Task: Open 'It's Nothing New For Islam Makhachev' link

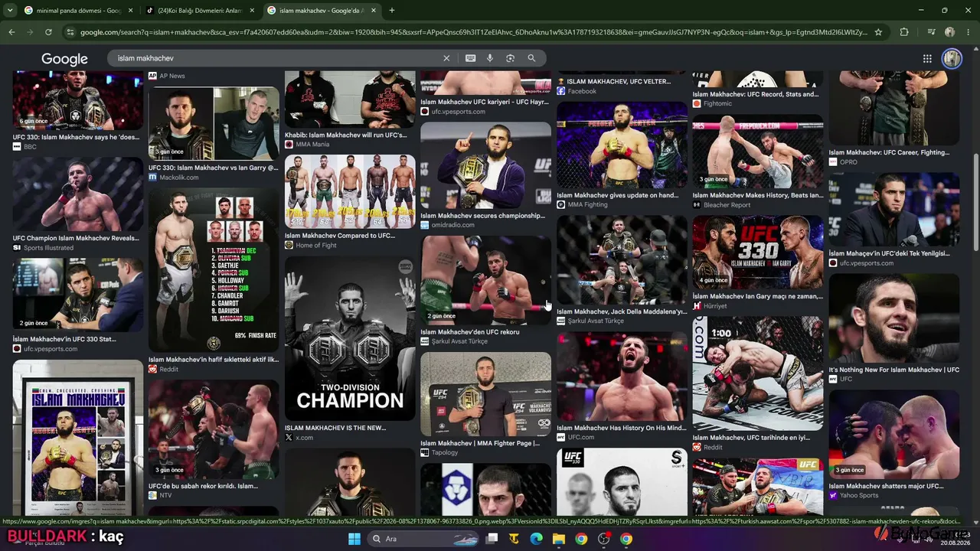Action: (x=893, y=370)
